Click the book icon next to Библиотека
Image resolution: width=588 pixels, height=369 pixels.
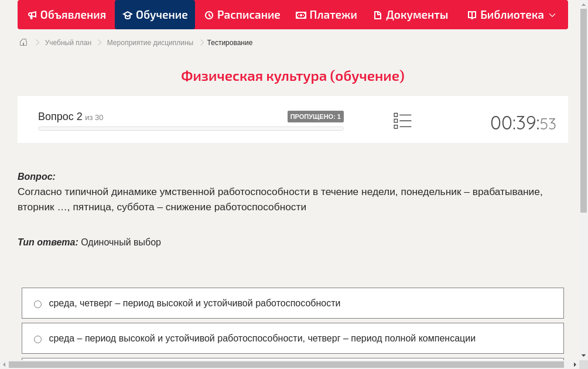(x=471, y=15)
